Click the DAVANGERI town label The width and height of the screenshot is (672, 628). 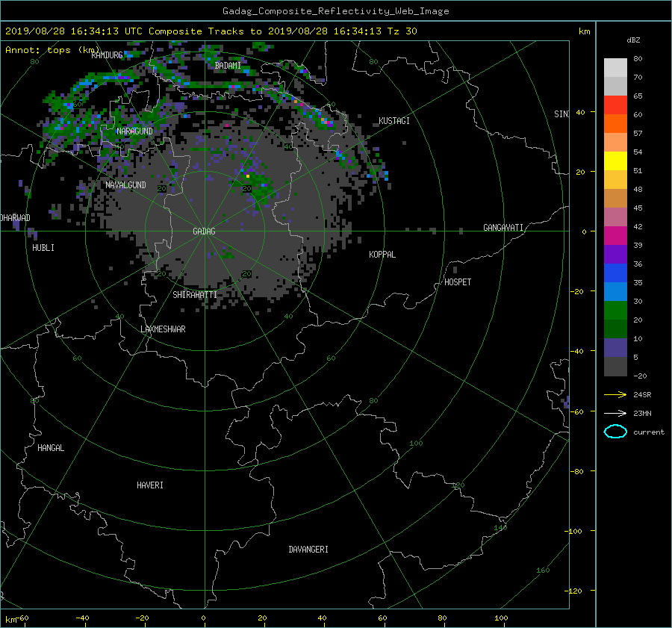pyautogui.click(x=308, y=550)
